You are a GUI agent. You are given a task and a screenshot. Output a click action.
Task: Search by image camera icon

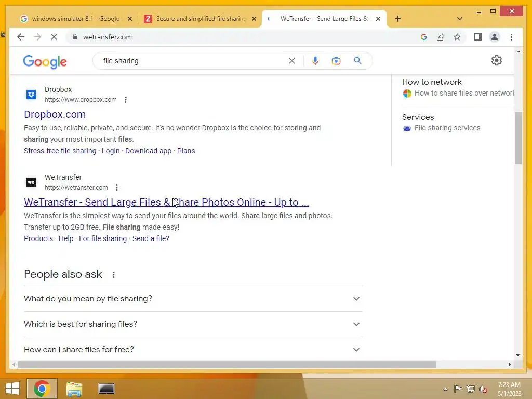pos(336,61)
